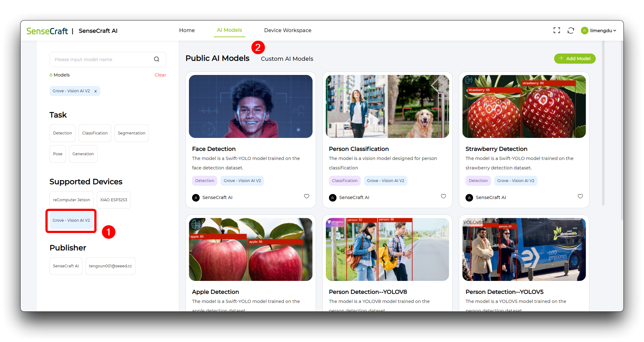Select the Public AI Models tab

pyautogui.click(x=217, y=58)
